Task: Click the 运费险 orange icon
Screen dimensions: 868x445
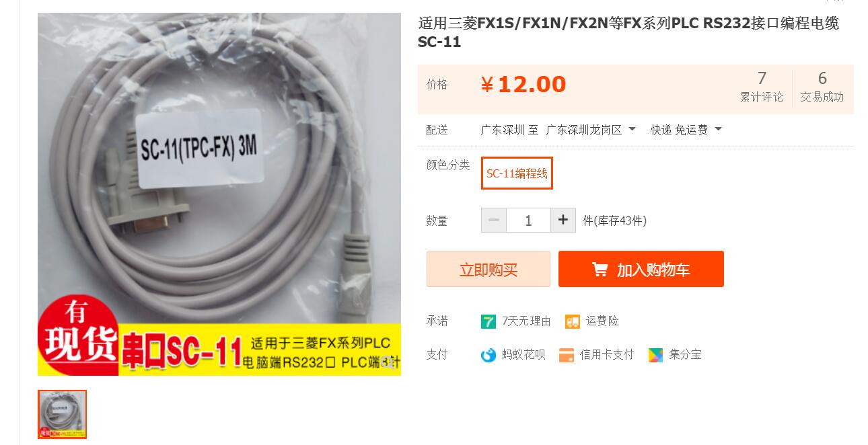Action: 573,321
